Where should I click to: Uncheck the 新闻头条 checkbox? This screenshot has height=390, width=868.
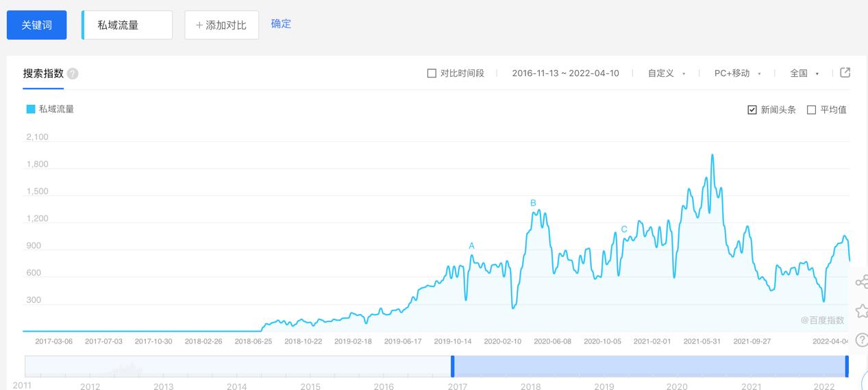752,110
